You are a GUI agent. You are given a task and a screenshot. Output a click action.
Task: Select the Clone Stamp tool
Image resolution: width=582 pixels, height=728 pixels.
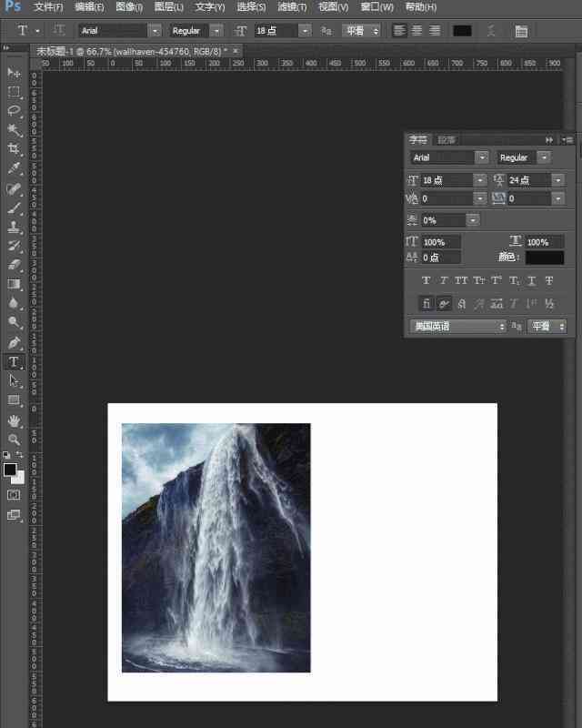click(x=14, y=227)
